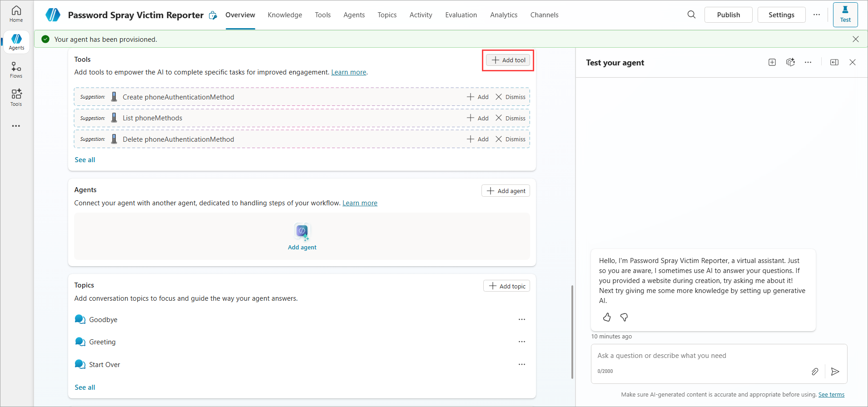Add the List phoneMethods suggestion
868x407 pixels.
(x=478, y=118)
